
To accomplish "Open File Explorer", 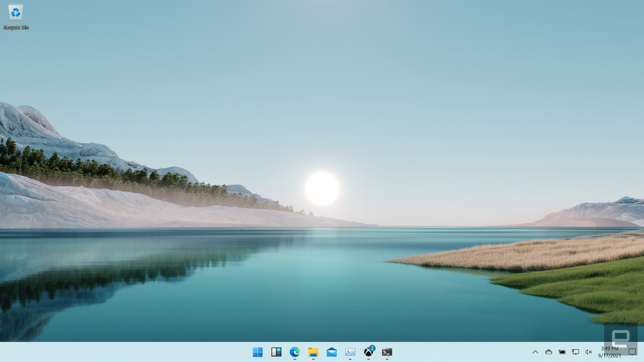I will tap(313, 352).
